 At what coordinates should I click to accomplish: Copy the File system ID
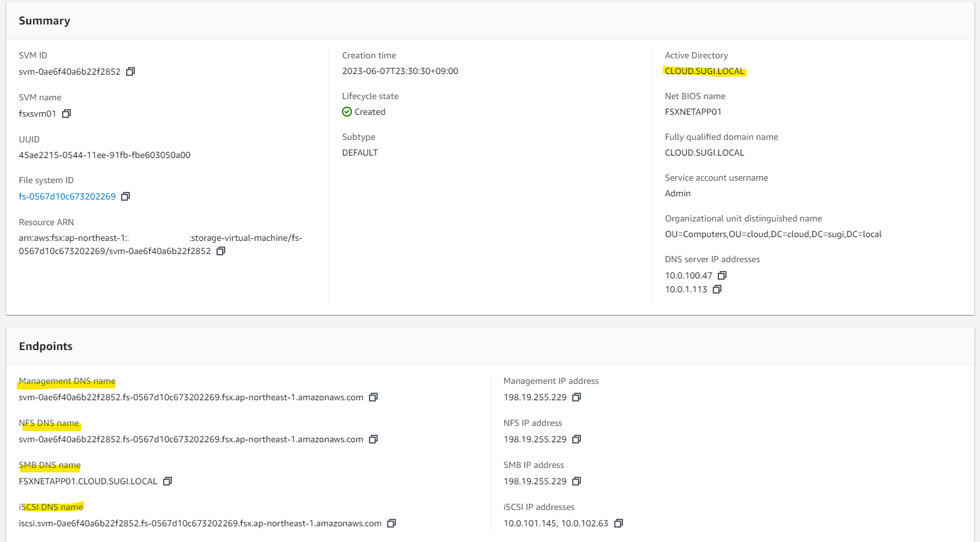pos(125,196)
